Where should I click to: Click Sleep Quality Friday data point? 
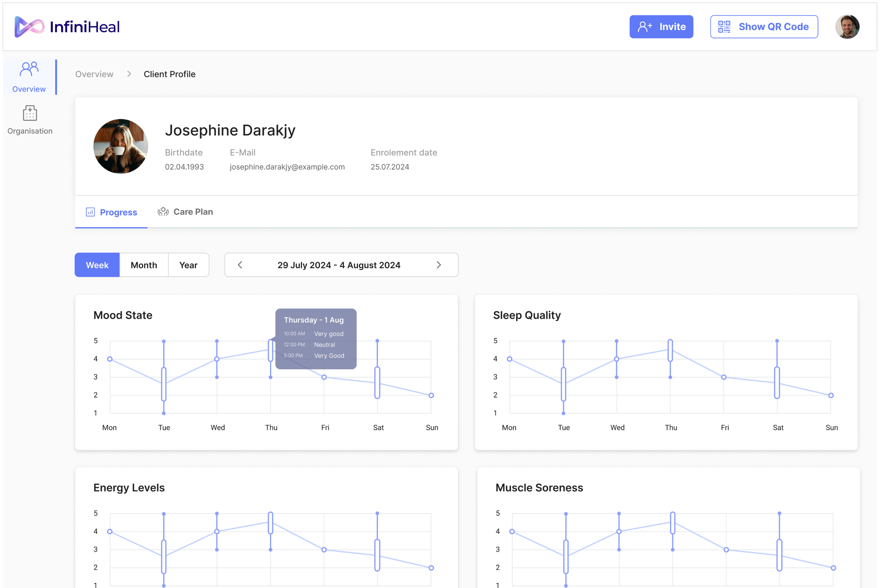click(x=724, y=377)
